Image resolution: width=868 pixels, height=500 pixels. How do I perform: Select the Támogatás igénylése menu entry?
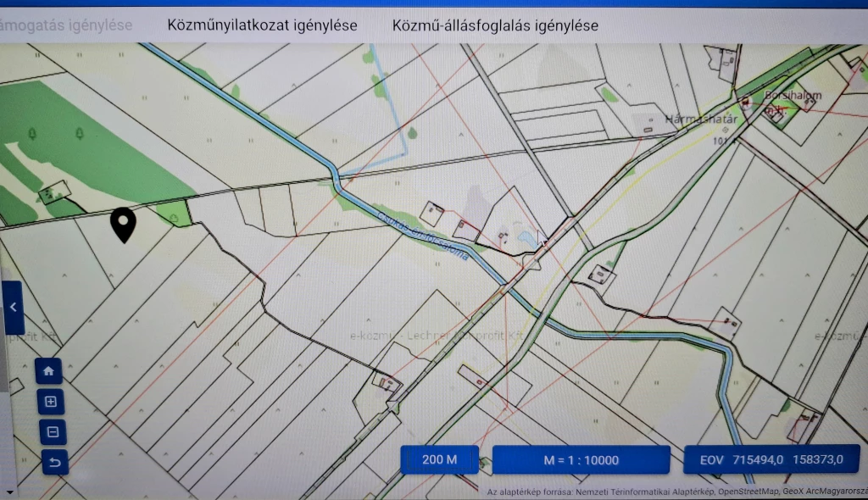tap(65, 25)
